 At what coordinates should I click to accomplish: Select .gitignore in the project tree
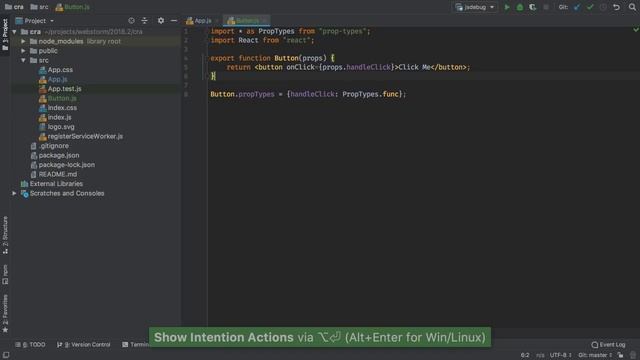[x=54, y=146]
